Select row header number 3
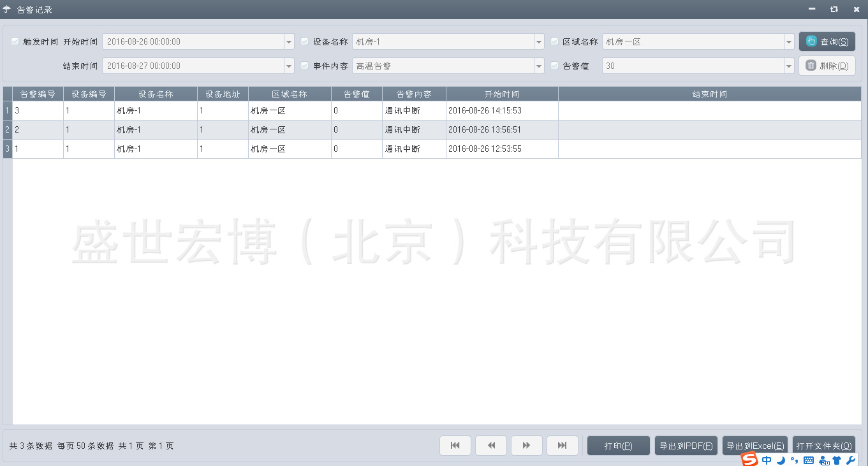 (x=8, y=149)
